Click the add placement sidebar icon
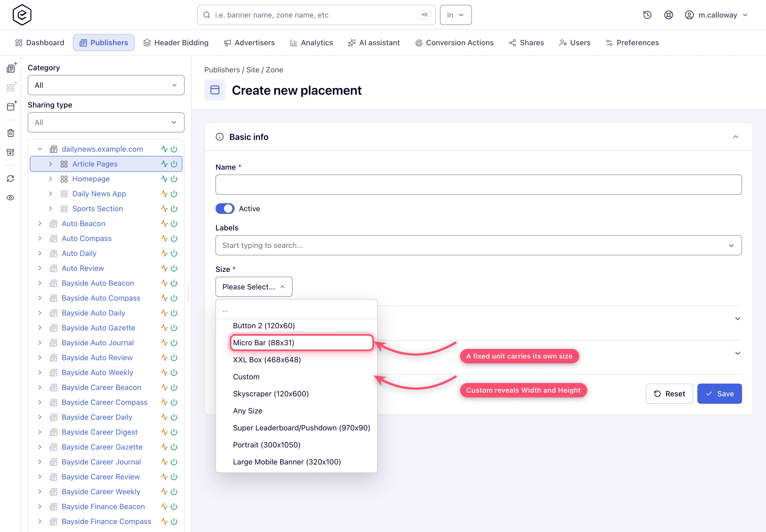 point(11,106)
